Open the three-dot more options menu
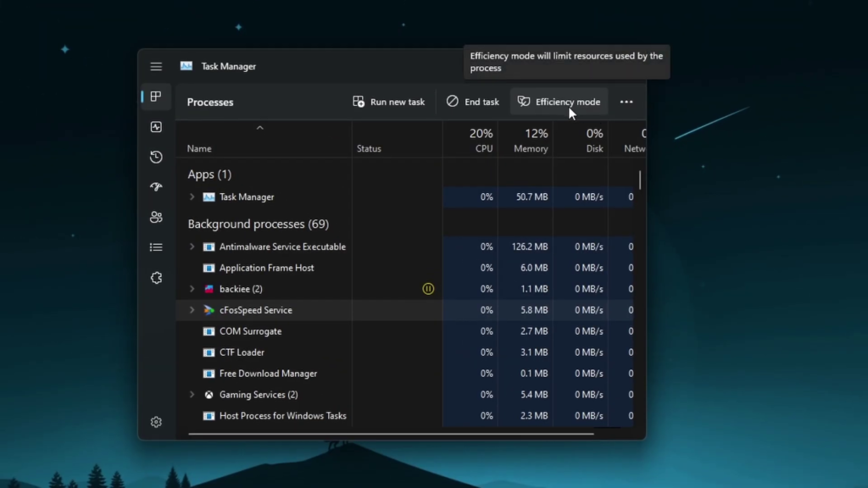 [626, 102]
